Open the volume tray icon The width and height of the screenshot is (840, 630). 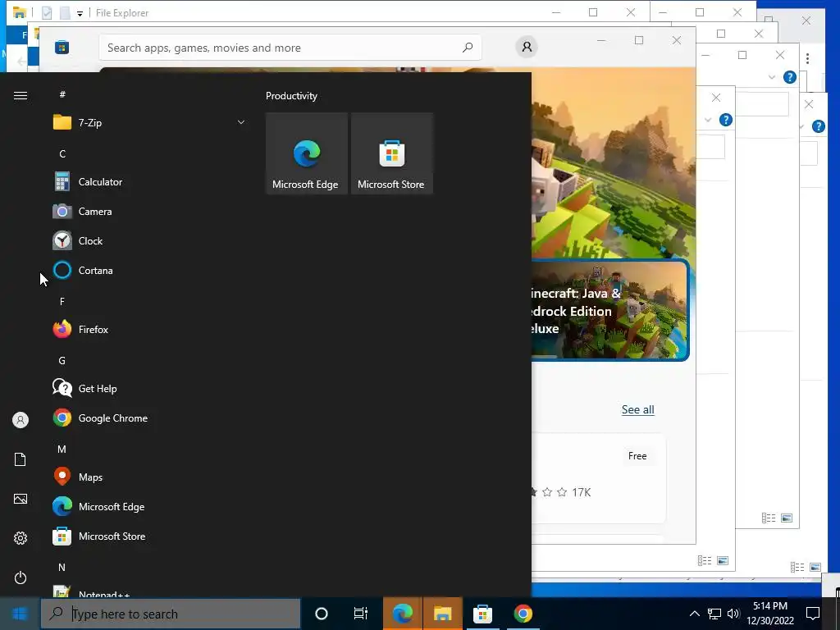coord(733,614)
